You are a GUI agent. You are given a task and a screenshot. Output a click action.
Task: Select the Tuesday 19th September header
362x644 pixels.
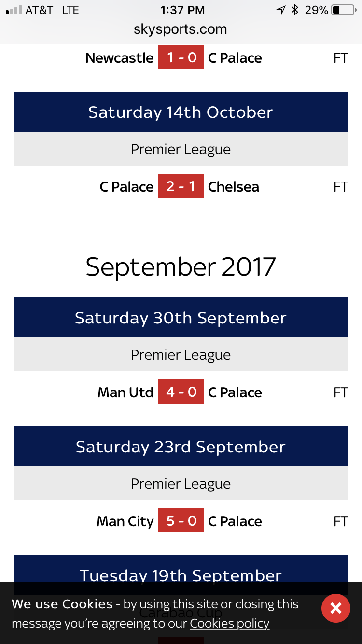(x=181, y=572)
